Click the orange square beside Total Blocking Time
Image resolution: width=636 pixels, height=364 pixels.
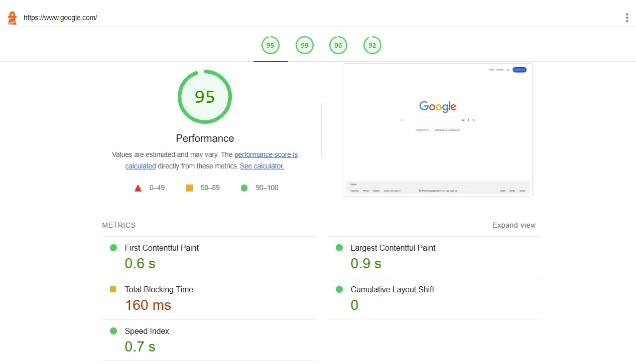[x=113, y=289]
